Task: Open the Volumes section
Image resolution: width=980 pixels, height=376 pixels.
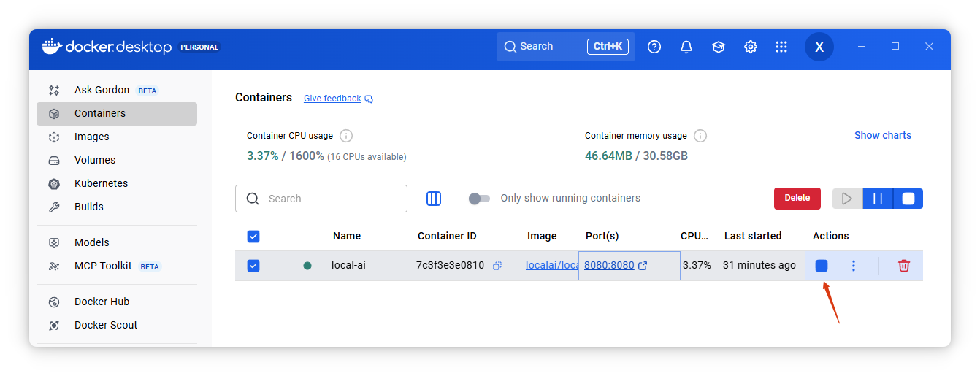Action: tap(117, 160)
